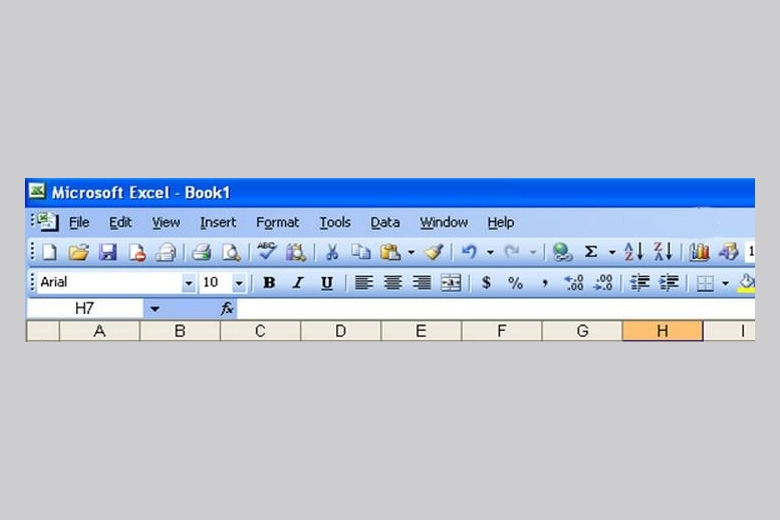Click inside the formula bar
This screenshot has height=520, width=780.
point(495,309)
